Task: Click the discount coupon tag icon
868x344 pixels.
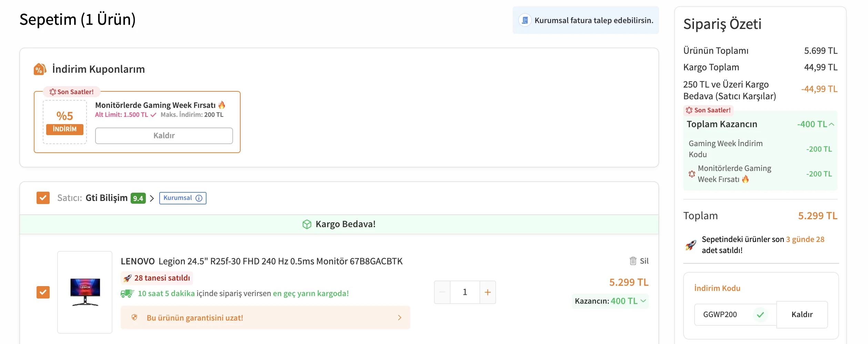Action: [40, 69]
